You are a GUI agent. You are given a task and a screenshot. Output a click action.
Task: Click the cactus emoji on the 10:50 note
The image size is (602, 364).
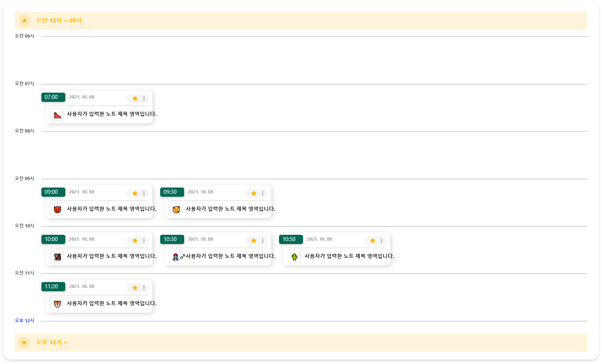(x=295, y=257)
